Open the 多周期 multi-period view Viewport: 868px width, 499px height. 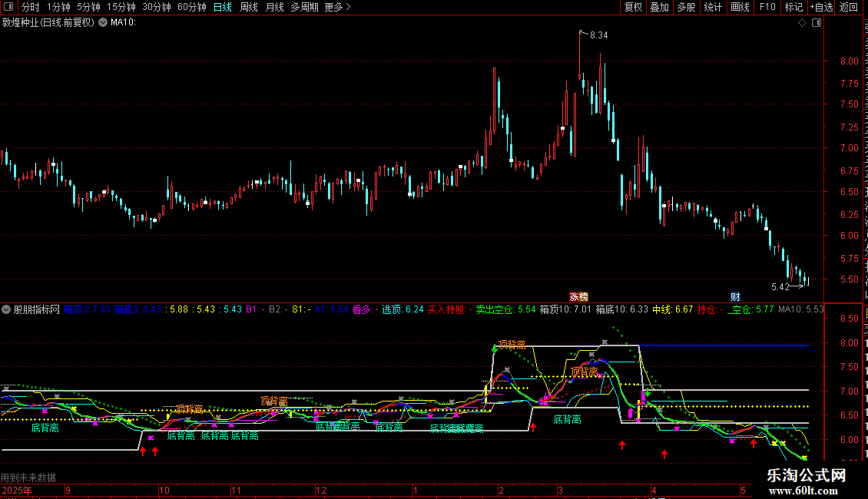304,7
